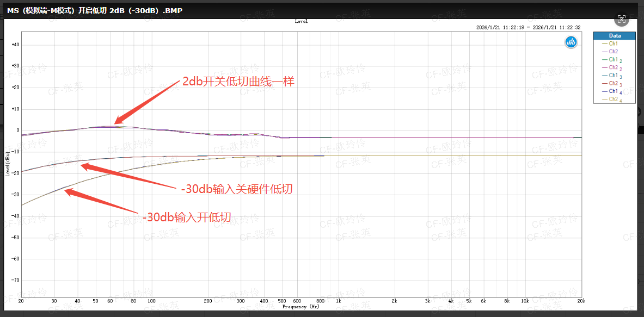
Task: Click the 'Frequency (Hz)' axis label
Action: point(300,306)
